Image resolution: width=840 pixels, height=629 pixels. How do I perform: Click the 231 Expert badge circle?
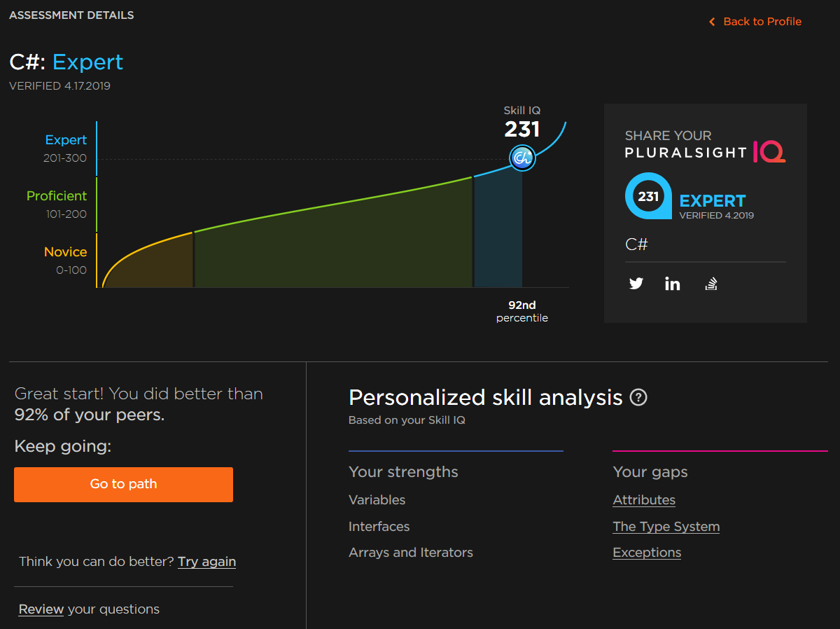coord(648,196)
